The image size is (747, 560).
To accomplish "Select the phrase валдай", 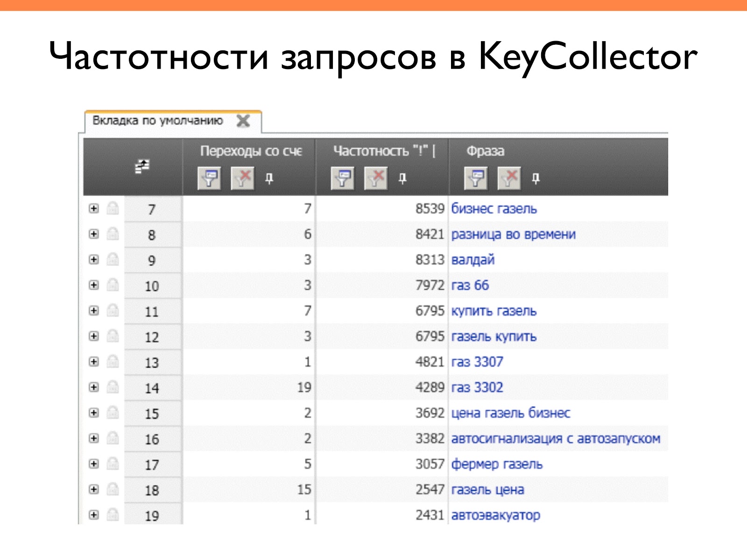I will point(473,260).
